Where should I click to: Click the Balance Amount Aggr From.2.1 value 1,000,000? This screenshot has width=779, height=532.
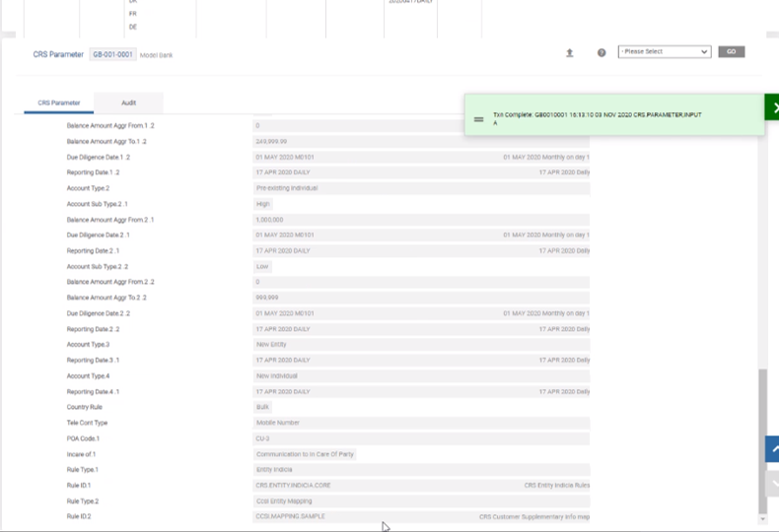[x=421, y=220]
